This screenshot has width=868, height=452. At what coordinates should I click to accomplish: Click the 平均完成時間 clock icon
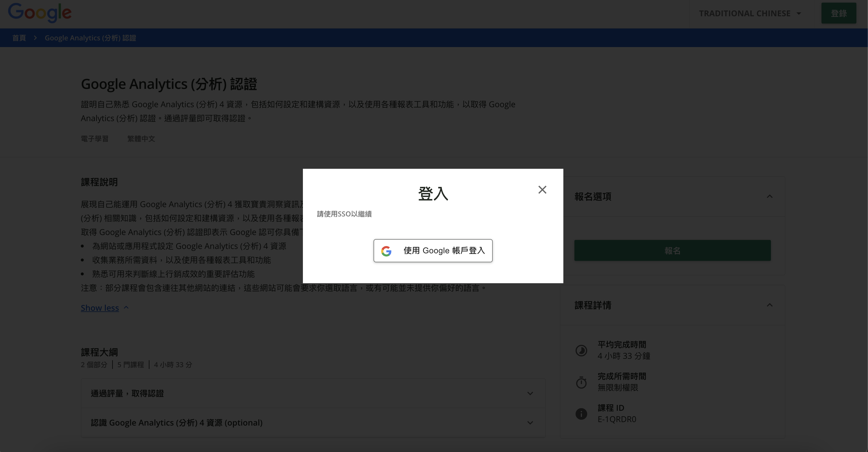click(x=581, y=351)
